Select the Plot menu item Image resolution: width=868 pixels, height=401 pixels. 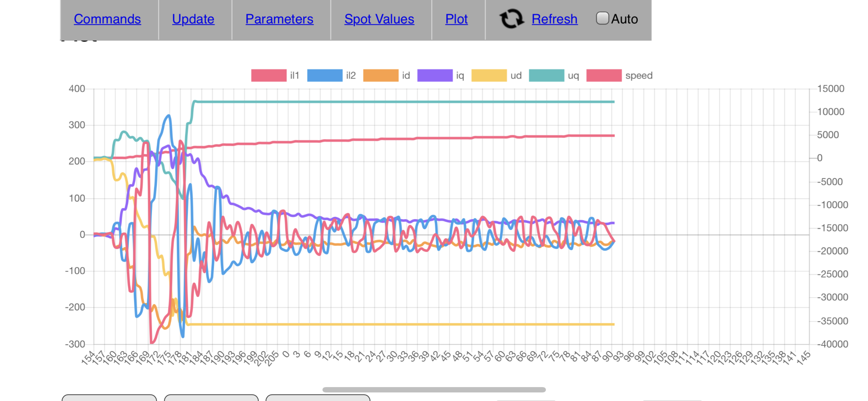click(x=456, y=19)
